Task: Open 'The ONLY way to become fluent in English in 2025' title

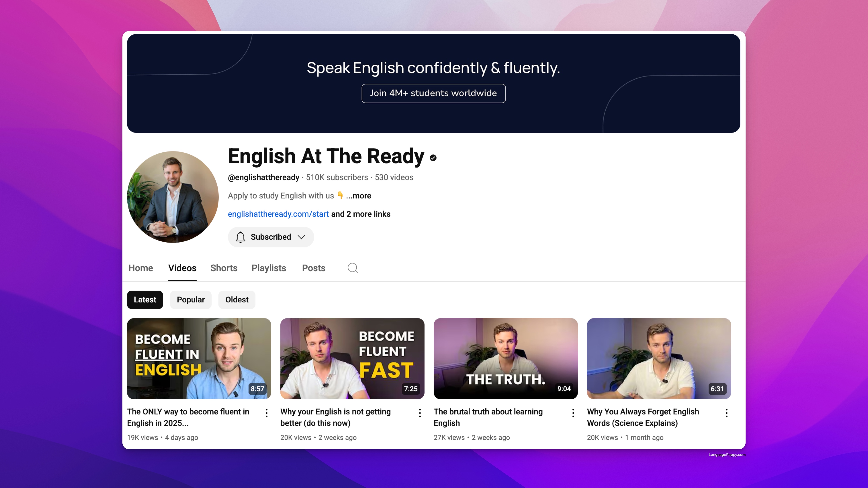Action: point(188,417)
